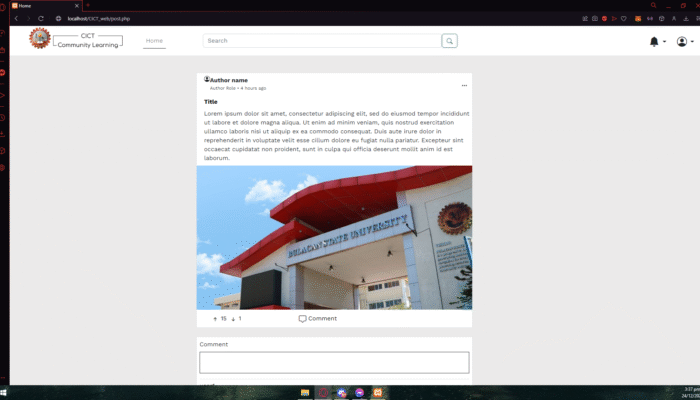Downvote the post with the down arrow
This screenshot has height=400, width=700.
coord(233,319)
